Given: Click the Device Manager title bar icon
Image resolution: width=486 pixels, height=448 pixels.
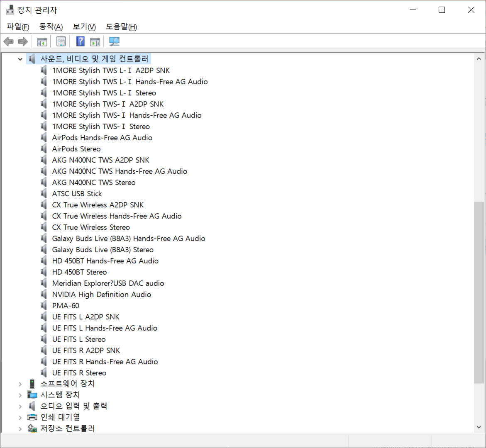Looking at the screenshot, I should [10, 10].
